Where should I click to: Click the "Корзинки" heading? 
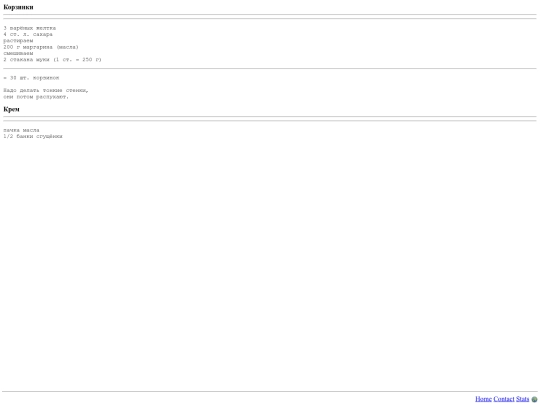tap(18, 7)
